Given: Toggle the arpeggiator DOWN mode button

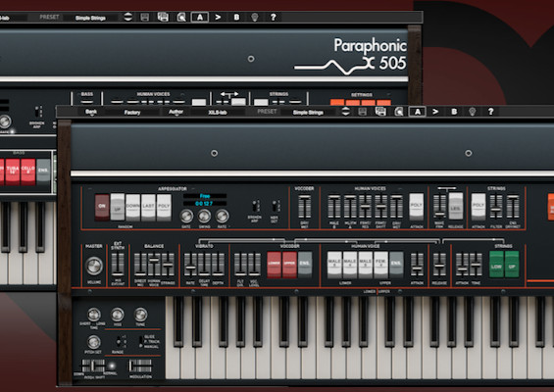Looking at the screenshot, I should pyautogui.click(x=132, y=208).
